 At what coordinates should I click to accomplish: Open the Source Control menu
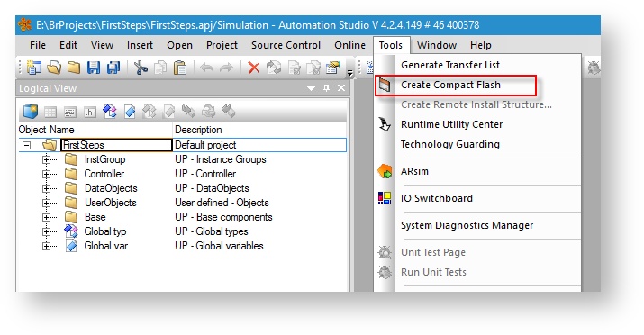coord(286,45)
